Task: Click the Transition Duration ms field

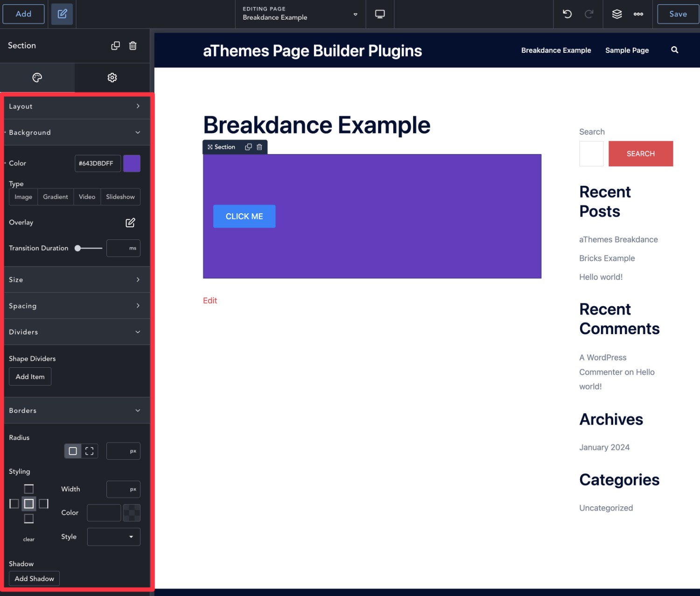Action: 123,248
